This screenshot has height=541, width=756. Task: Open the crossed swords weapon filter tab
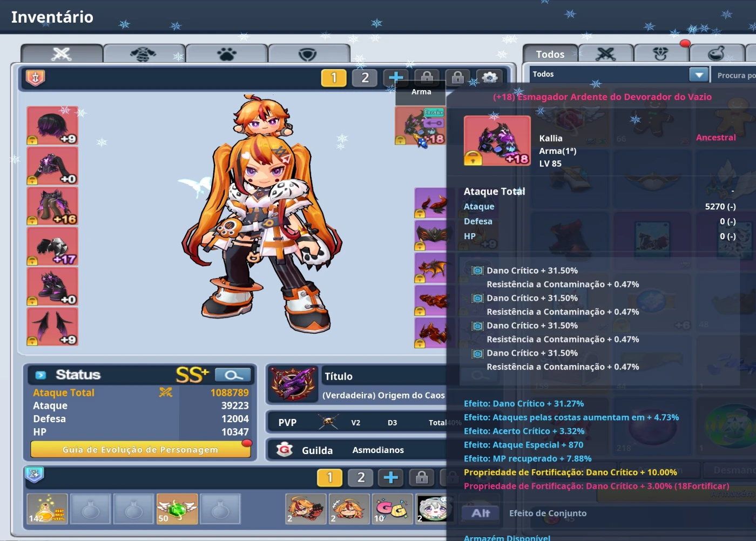605,54
